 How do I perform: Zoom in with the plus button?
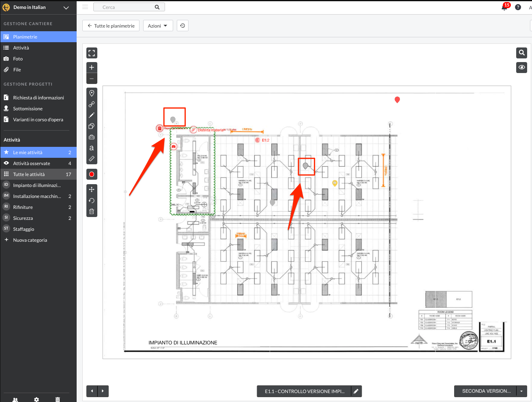pos(92,67)
